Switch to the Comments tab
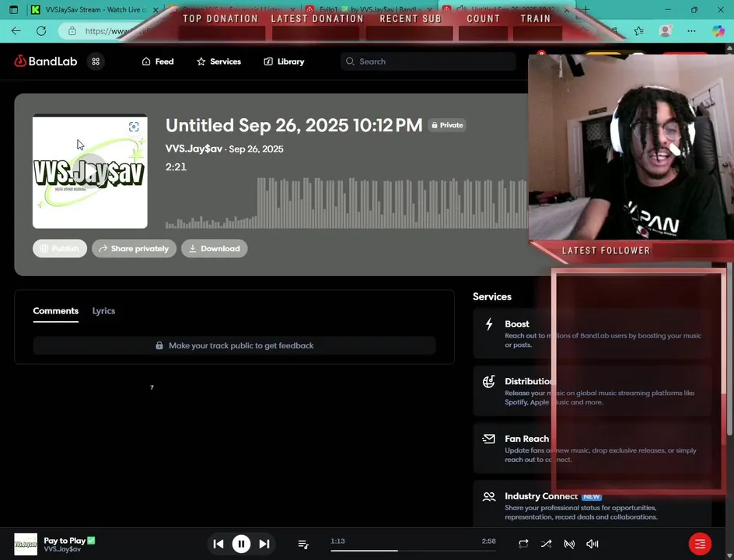 pos(56,311)
